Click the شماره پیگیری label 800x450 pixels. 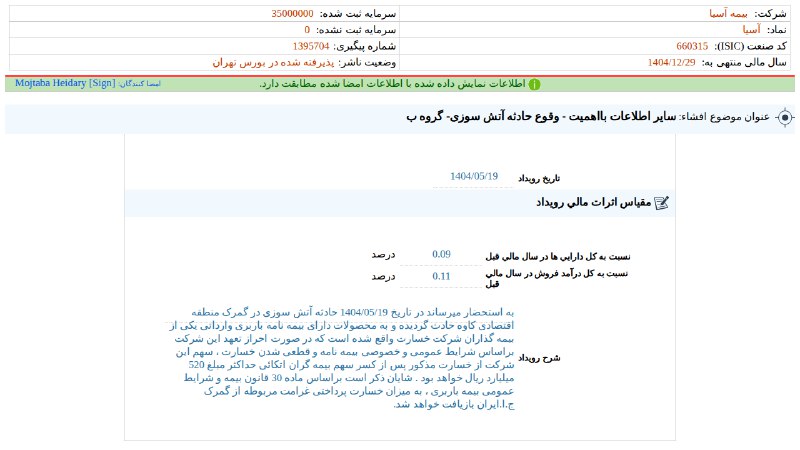tap(364, 46)
